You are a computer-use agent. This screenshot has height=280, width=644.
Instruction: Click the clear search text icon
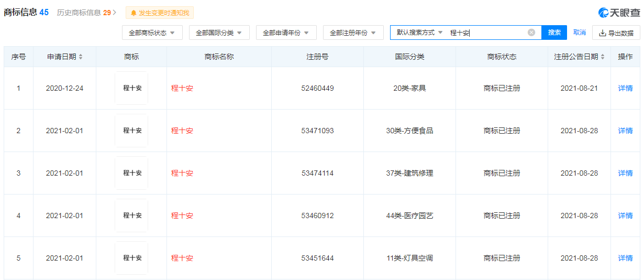point(531,33)
